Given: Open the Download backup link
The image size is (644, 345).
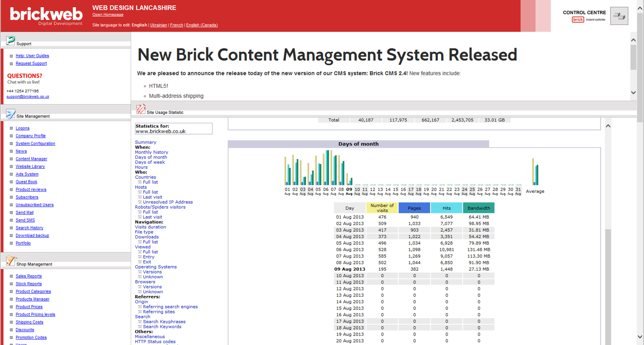Looking at the screenshot, I should pyautogui.click(x=32, y=236).
